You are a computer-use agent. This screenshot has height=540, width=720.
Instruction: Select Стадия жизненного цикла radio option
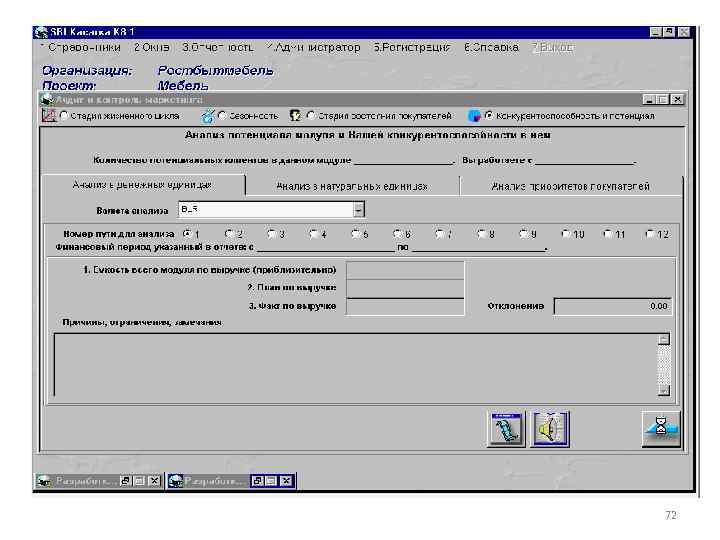pyautogui.click(x=64, y=116)
